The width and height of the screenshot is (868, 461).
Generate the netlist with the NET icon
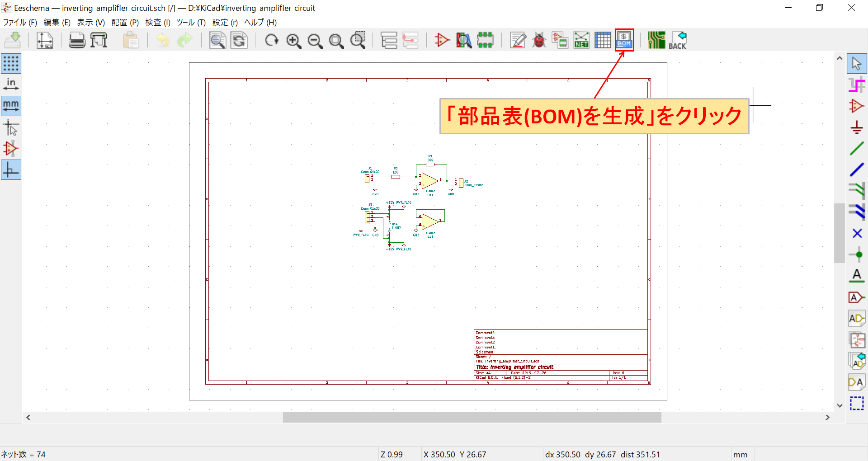[581, 40]
